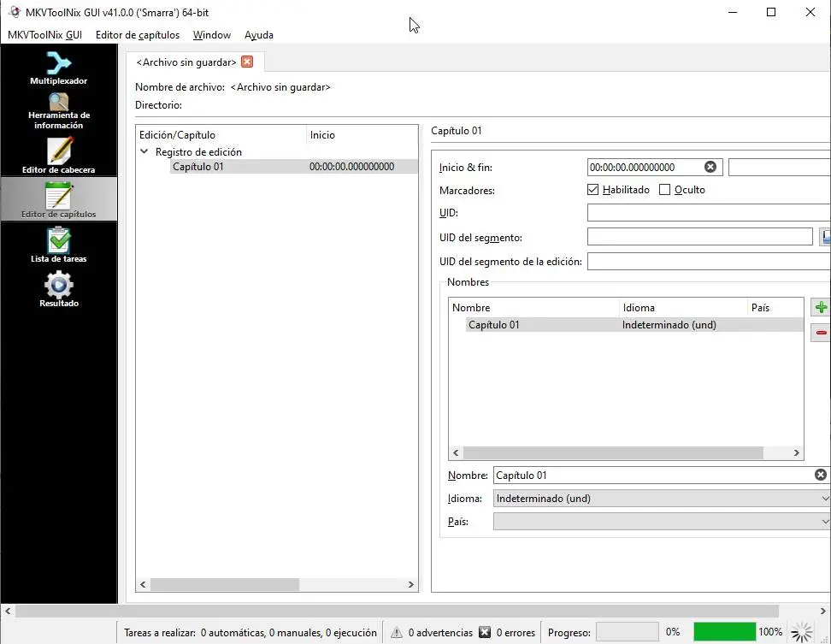Click the Inicio column header

[x=362, y=134]
